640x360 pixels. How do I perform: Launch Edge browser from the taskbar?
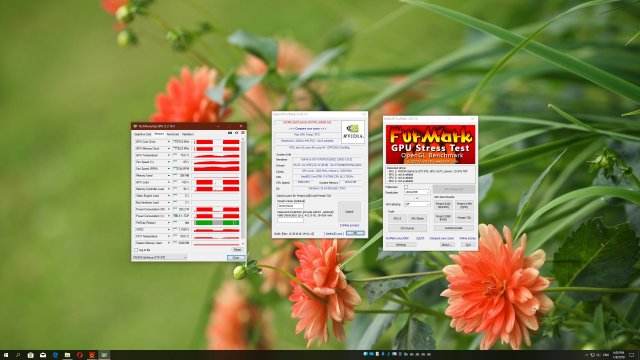pyautogui.click(x=55, y=355)
